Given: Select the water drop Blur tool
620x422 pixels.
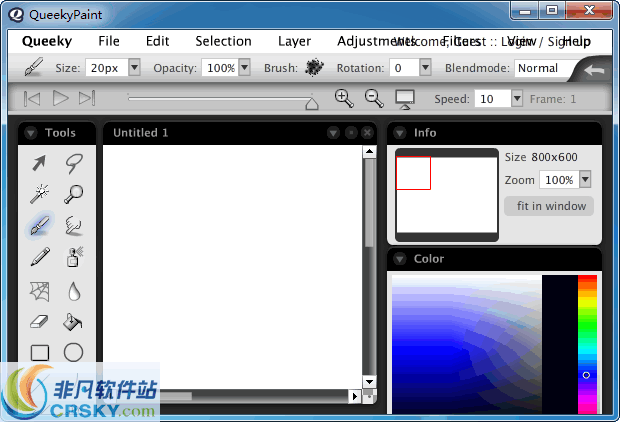Looking at the screenshot, I should point(74,291).
